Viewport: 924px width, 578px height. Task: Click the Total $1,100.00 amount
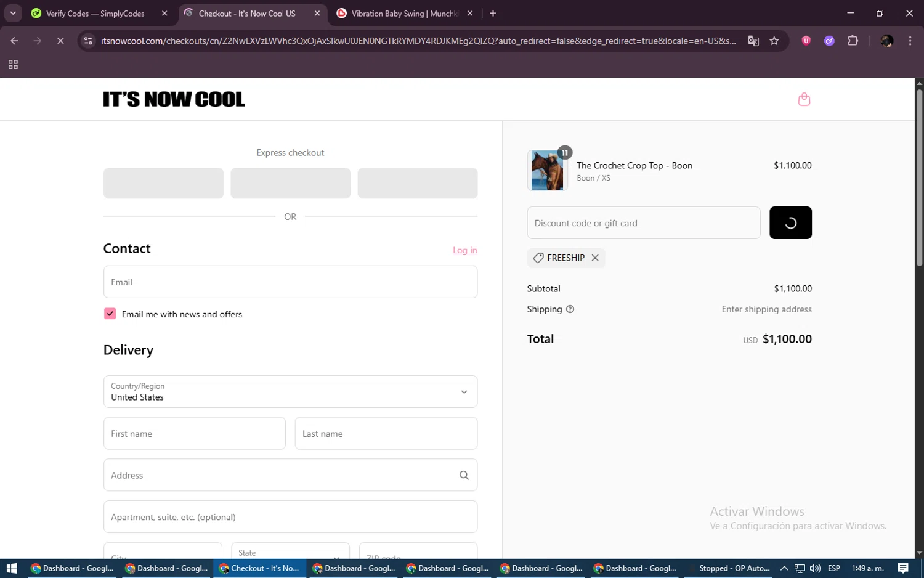(x=787, y=339)
